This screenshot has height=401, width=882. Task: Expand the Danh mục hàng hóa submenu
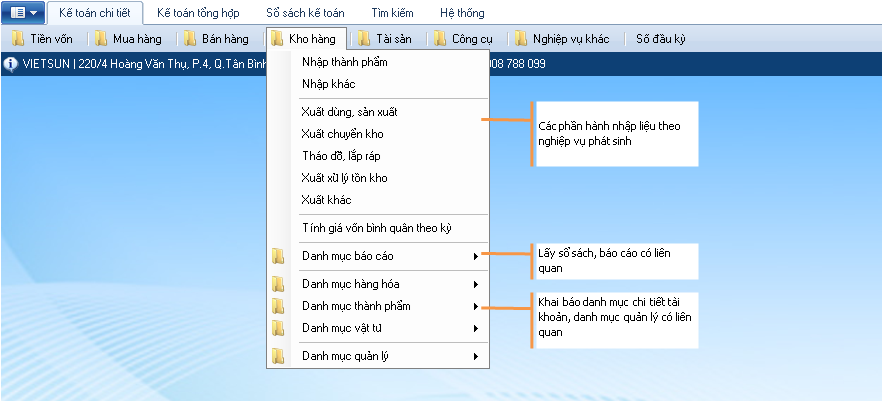point(475,284)
